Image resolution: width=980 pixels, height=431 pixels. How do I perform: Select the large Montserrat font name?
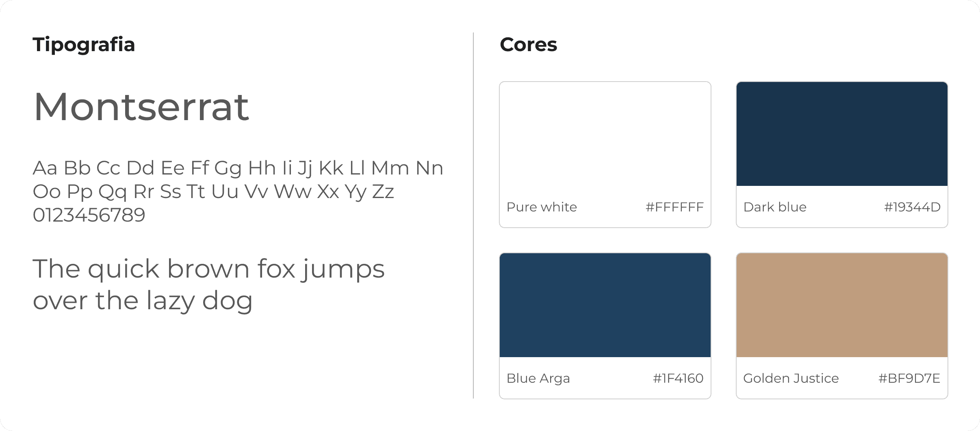tap(141, 106)
